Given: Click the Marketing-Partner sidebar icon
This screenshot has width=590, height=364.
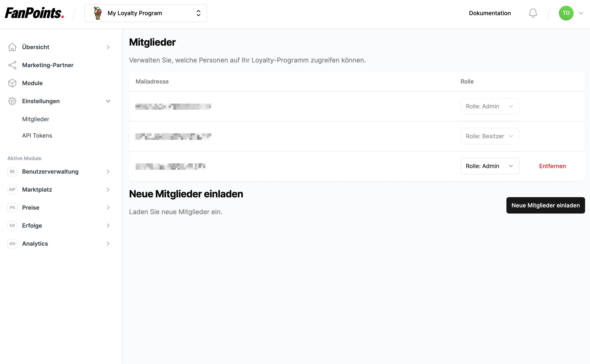Looking at the screenshot, I should pos(12,65).
